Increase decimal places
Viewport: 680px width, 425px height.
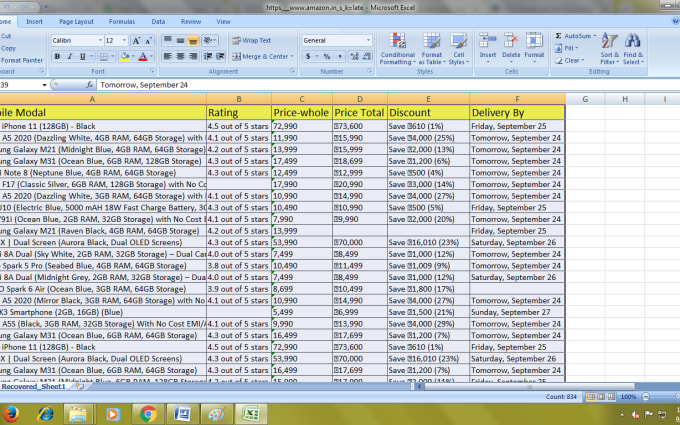[x=354, y=56]
